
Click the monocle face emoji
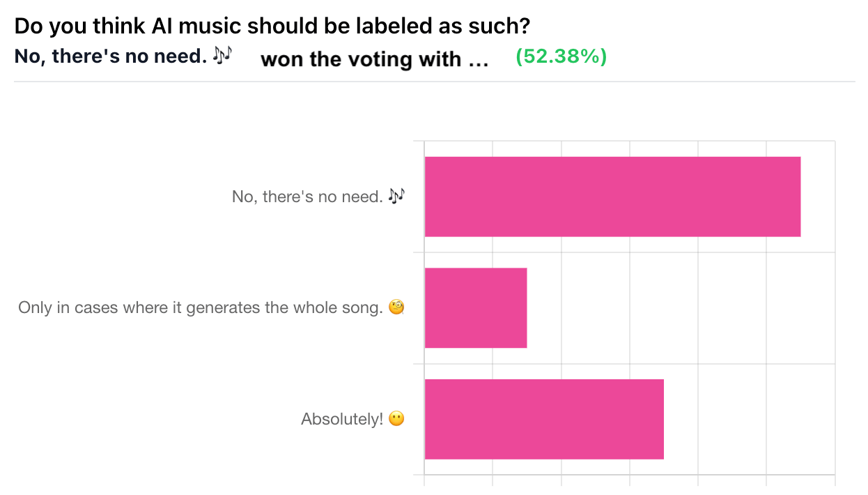[396, 307]
